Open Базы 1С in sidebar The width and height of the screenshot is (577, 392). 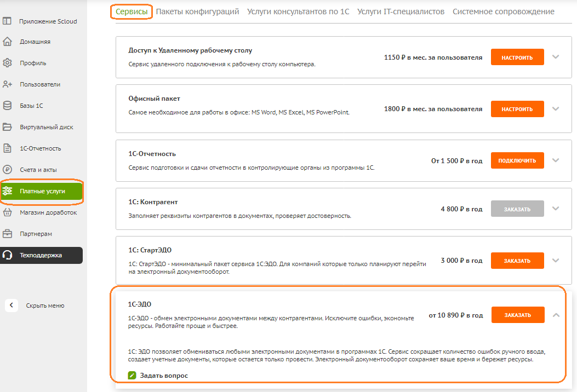click(31, 106)
